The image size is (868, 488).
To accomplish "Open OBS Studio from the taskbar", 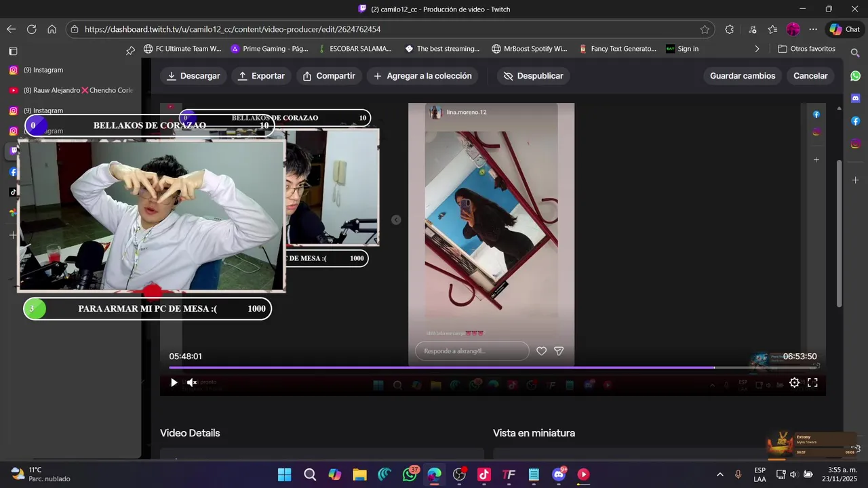I will [460, 474].
